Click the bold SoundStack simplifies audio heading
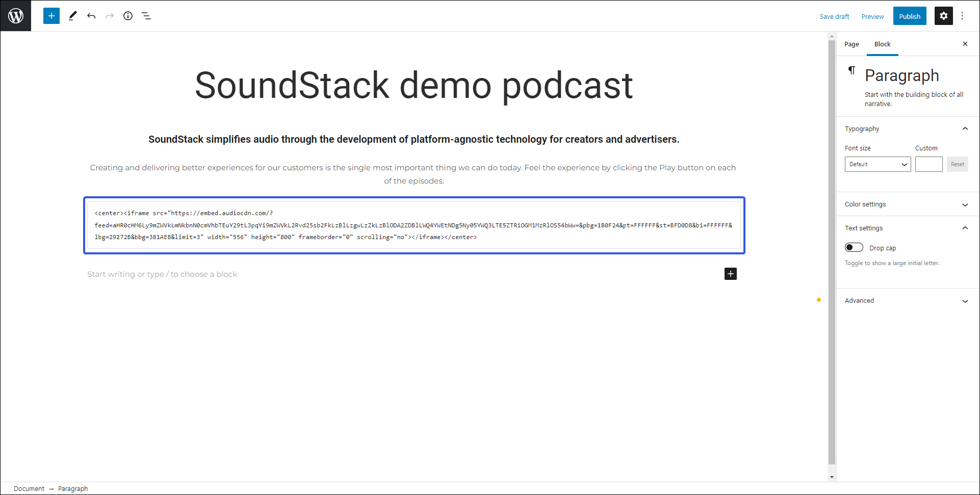 (x=414, y=139)
